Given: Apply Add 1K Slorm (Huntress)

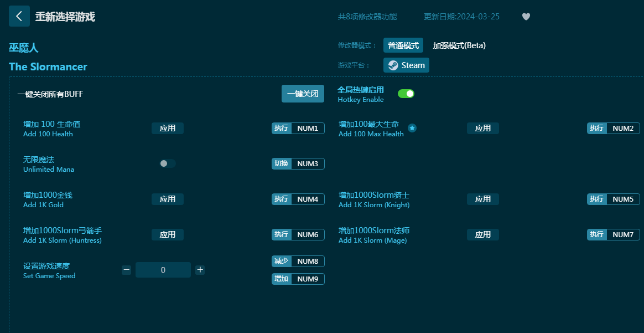Looking at the screenshot, I should 168,234.
